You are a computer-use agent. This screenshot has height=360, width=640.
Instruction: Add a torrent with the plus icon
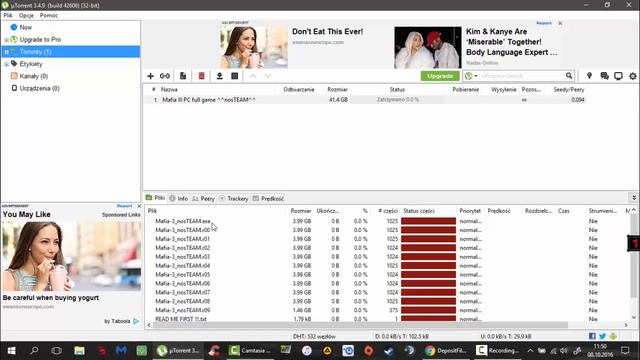pos(150,76)
